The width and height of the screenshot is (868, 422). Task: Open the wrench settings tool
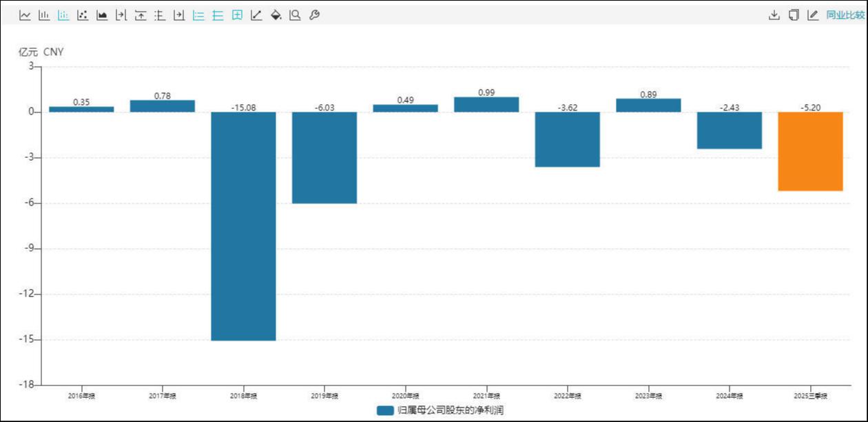click(x=314, y=15)
